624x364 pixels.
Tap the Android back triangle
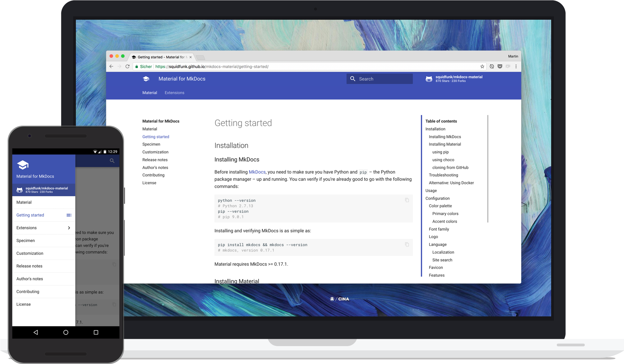[36, 332]
